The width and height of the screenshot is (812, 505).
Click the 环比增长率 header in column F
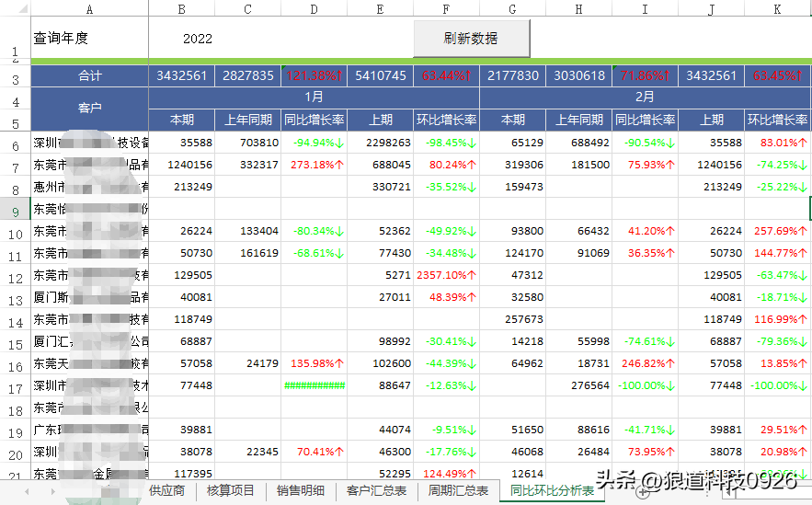pos(446,120)
